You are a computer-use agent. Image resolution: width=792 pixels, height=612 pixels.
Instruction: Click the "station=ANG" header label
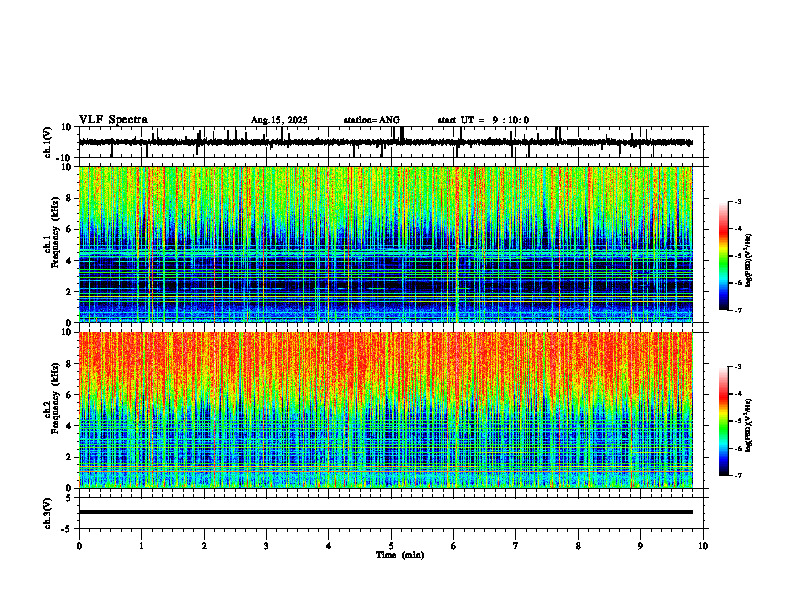[372, 120]
